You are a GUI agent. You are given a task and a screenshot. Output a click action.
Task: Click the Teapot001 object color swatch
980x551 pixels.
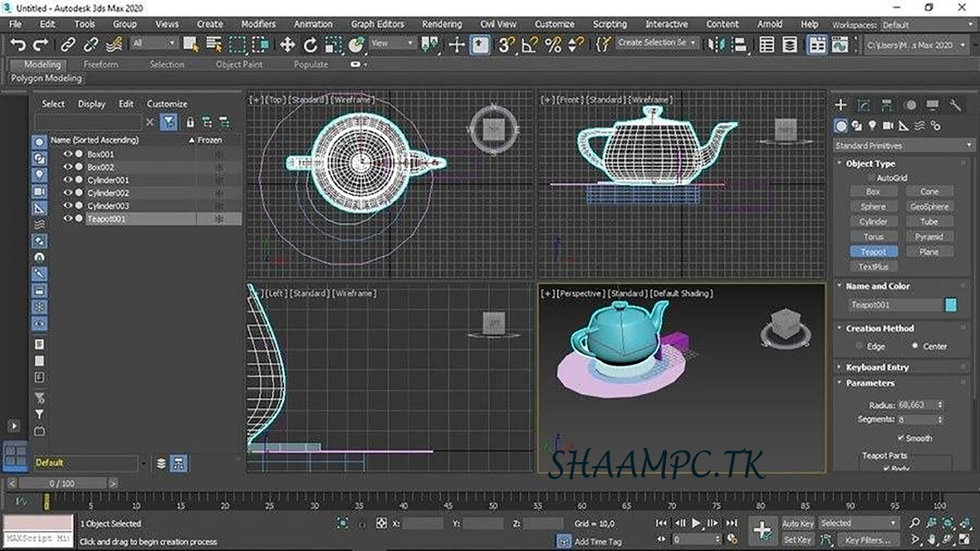click(x=951, y=305)
